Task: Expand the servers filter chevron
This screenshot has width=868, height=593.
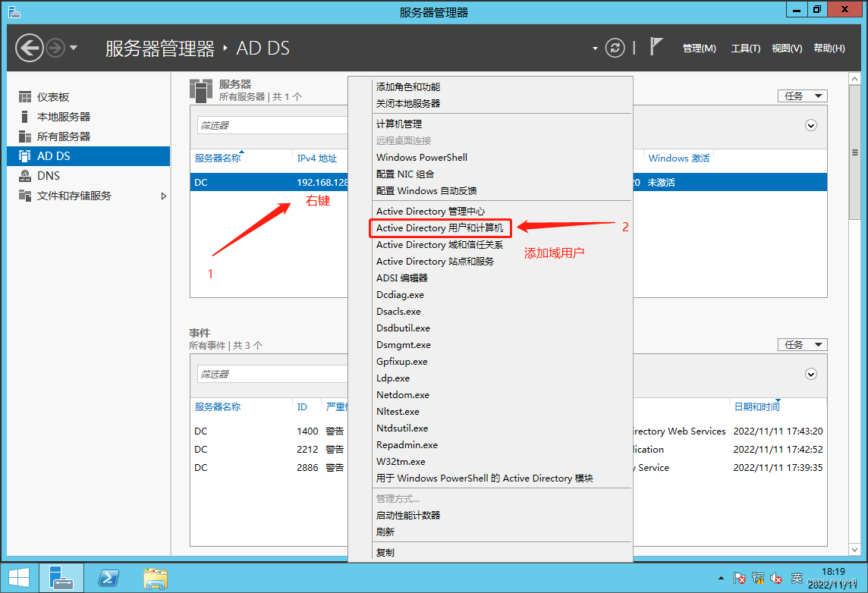Action: (x=811, y=126)
